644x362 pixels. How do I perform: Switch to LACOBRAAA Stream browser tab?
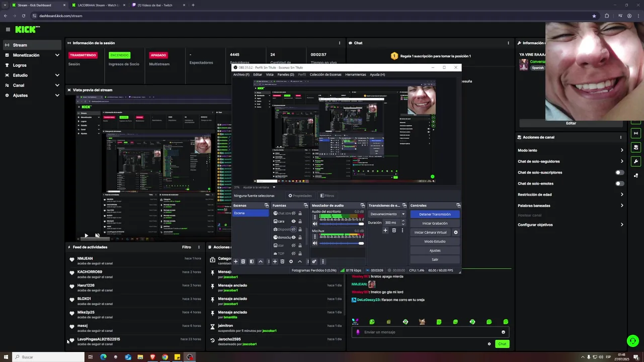pyautogui.click(x=99, y=5)
